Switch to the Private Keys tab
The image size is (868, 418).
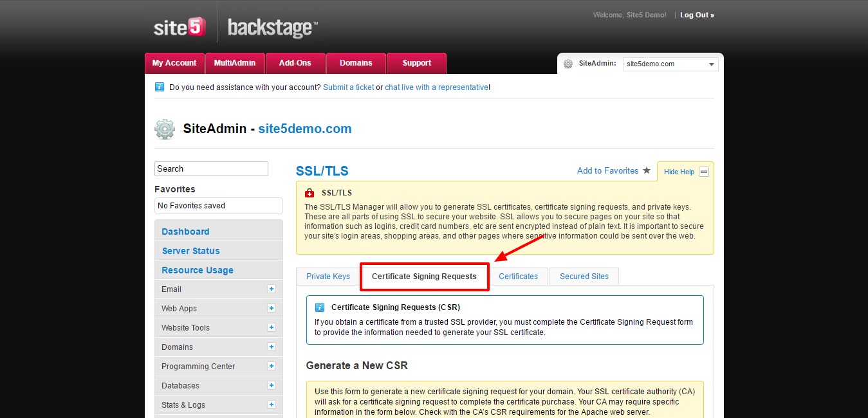328,277
